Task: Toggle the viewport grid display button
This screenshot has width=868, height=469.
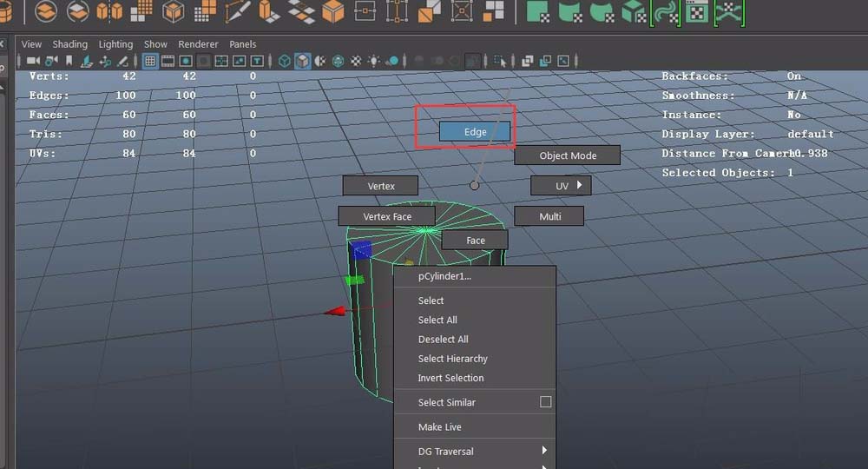Action: (149, 61)
